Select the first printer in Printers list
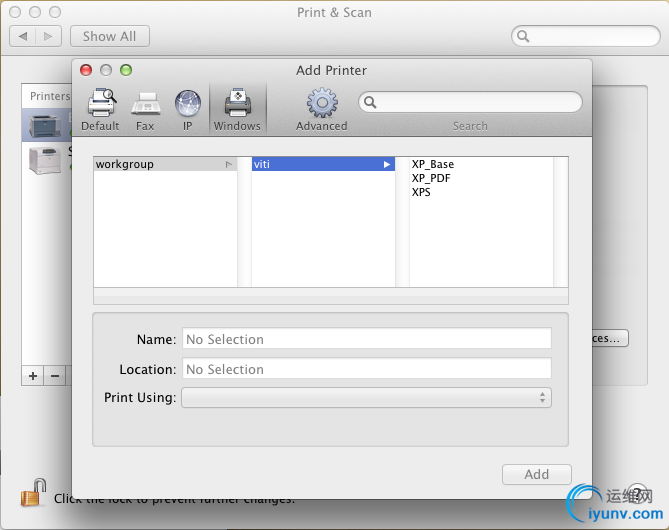Screen dimensions: 669x530 pyautogui.click(x=47, y=125)
